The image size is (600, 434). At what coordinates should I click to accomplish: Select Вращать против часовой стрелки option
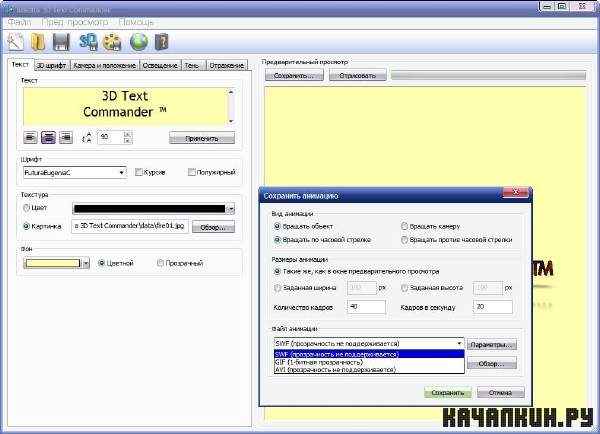coord(404,240)
